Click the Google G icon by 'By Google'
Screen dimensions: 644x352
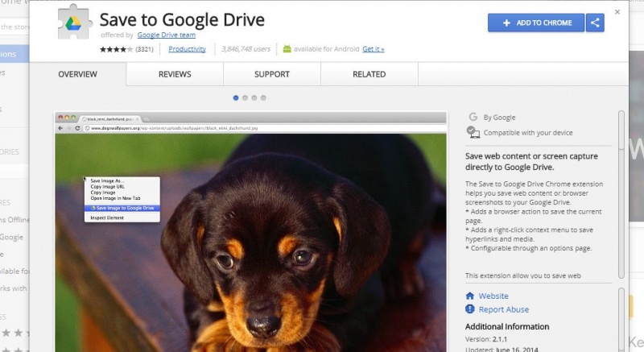click(x=473, y=117)
